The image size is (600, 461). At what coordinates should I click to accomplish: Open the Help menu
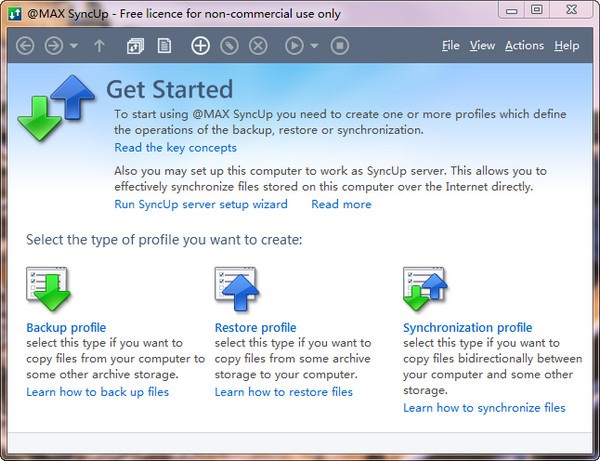(x=566, y=45)
